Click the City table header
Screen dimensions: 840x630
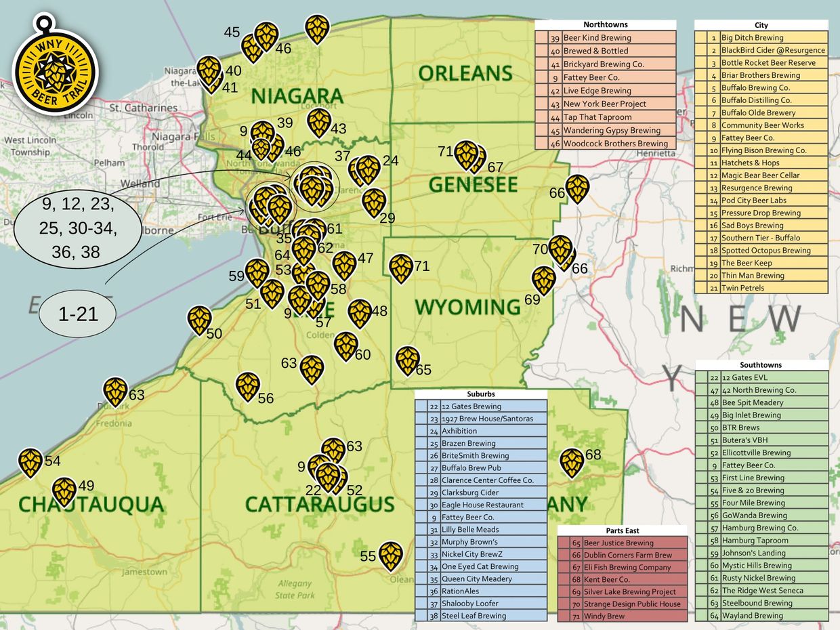click(x=761, y=25)
